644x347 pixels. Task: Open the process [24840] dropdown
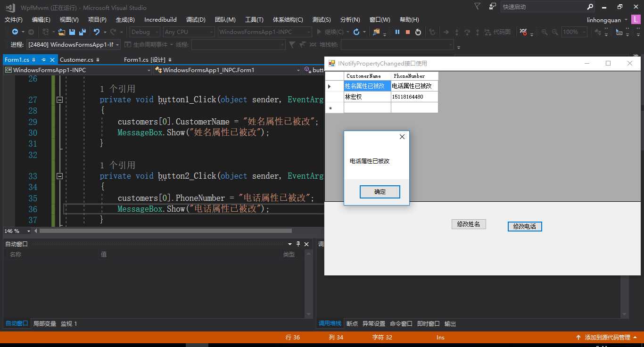74,44
